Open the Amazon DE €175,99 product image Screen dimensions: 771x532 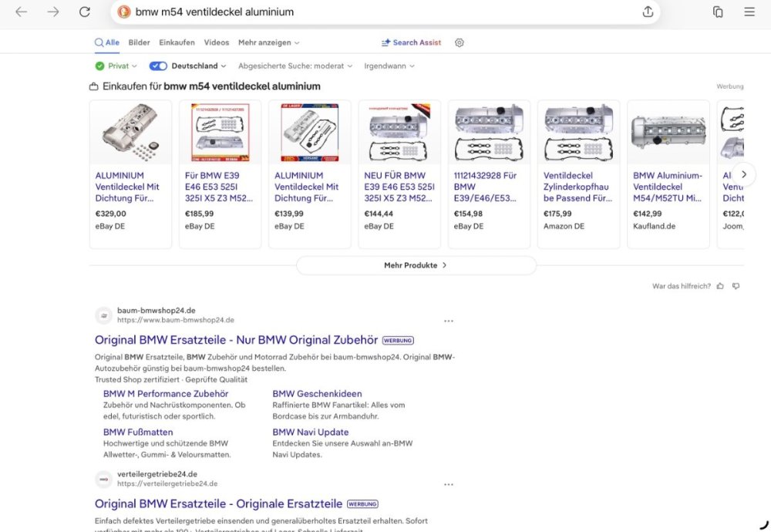click(x=579, y=133)
